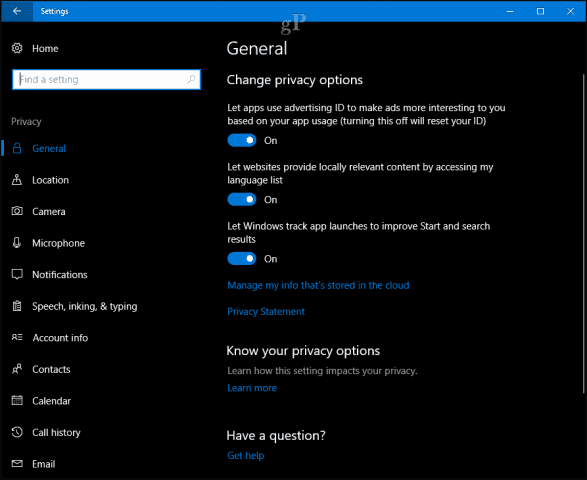Click the Call history clock icon

[17, 432]
